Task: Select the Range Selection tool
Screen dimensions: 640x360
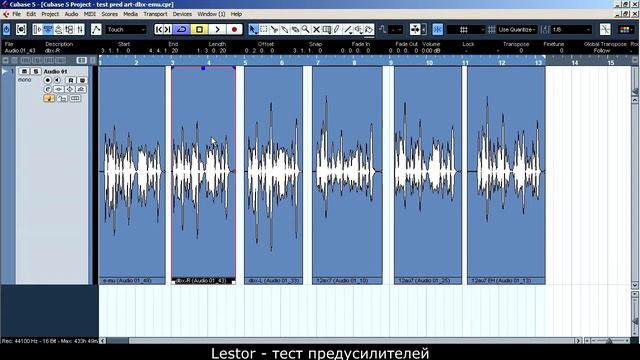Action: coord(264,29)
